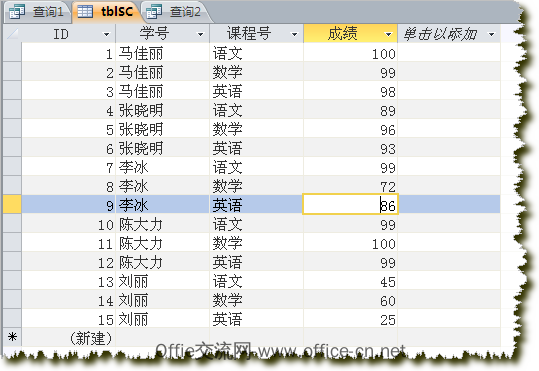Click the (新建) new record ID cell

[x=69, y=337]
